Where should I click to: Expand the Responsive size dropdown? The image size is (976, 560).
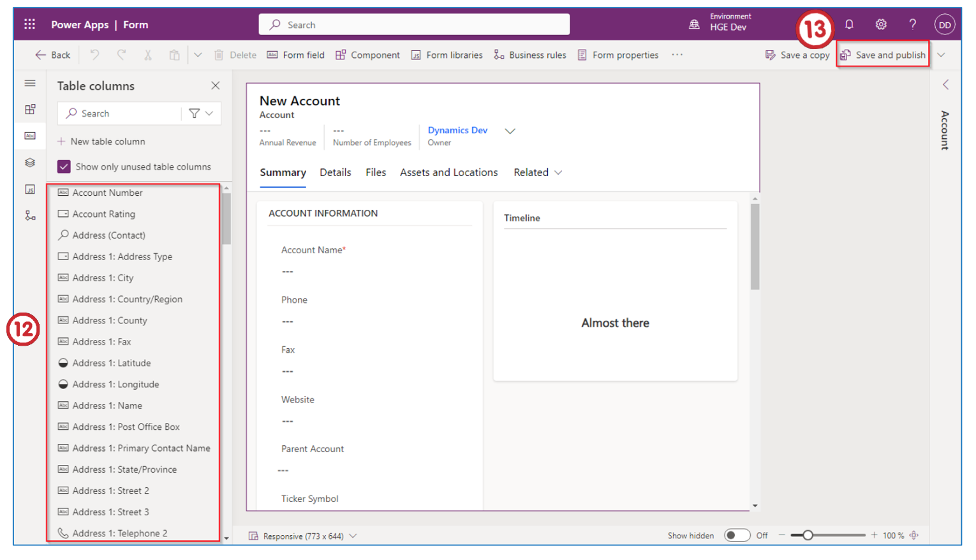click(353, 536)
